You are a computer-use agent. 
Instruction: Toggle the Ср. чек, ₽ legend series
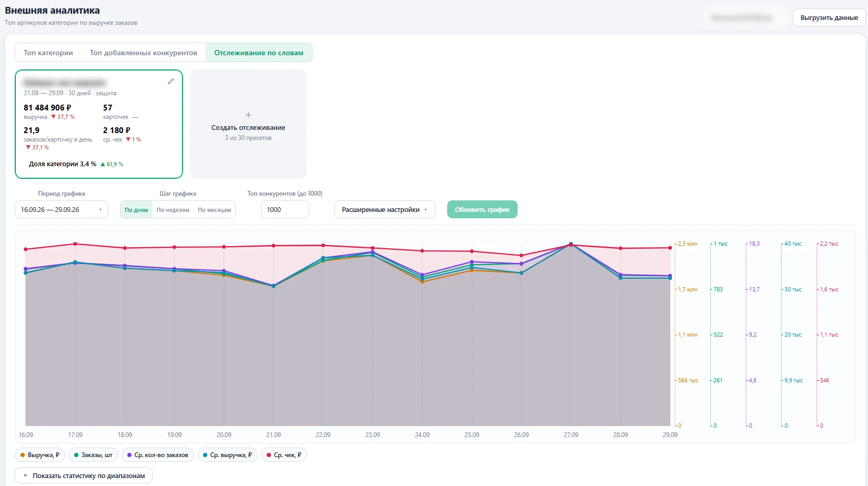[x=284, y=455]
